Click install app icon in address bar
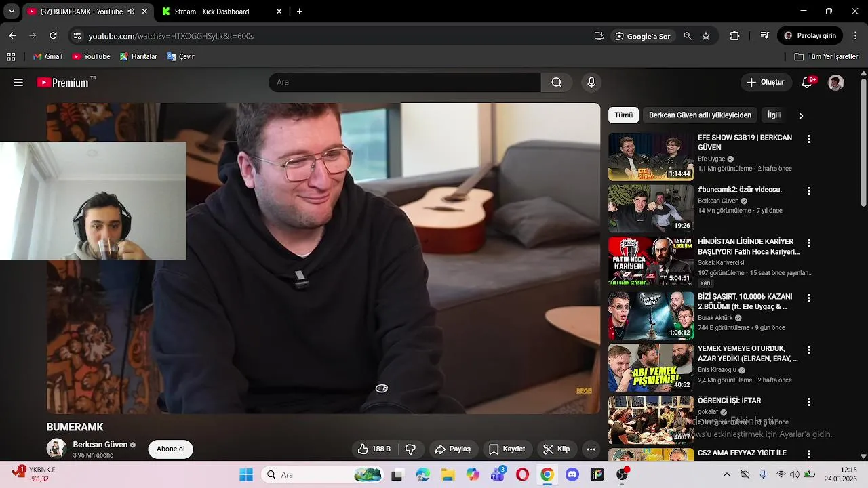This screenshot has height=488, width=868. [x=599, y=36]
